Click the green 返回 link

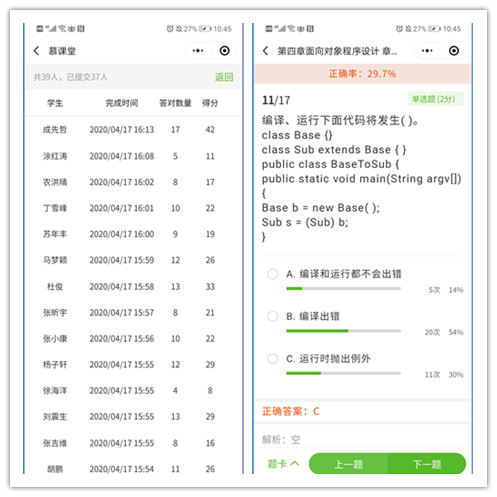coord(224,77)
